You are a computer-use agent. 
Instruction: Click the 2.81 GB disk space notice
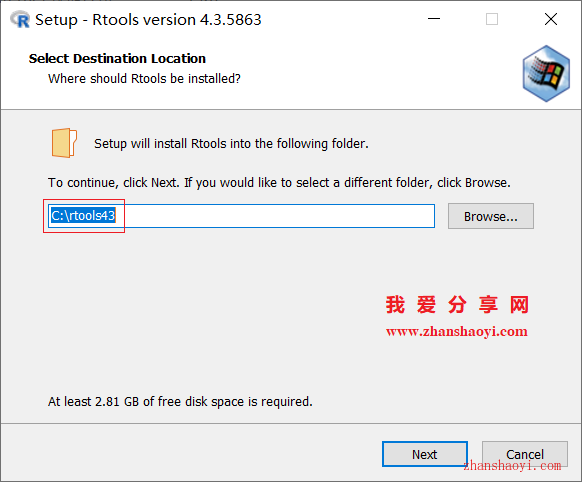tap(180, 401)
